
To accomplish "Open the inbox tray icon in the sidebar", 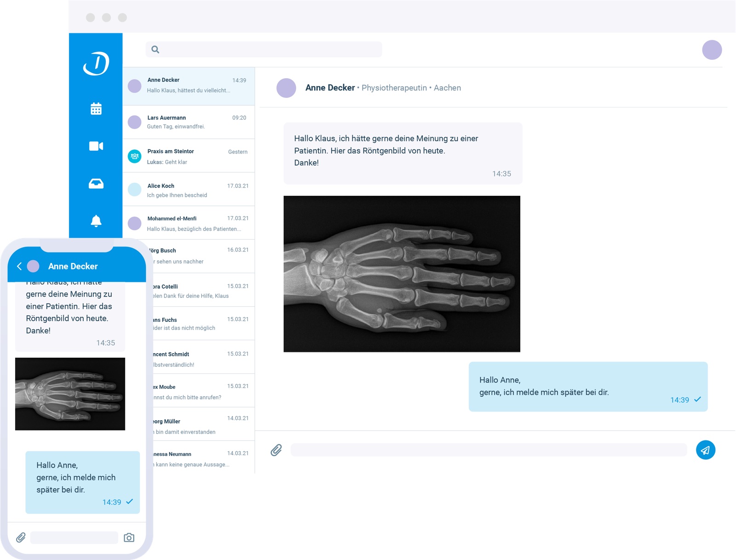I will (96, 184).
